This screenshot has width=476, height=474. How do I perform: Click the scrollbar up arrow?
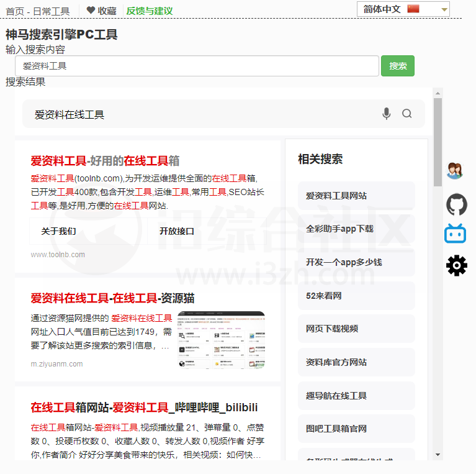click(x=438, y=93)
